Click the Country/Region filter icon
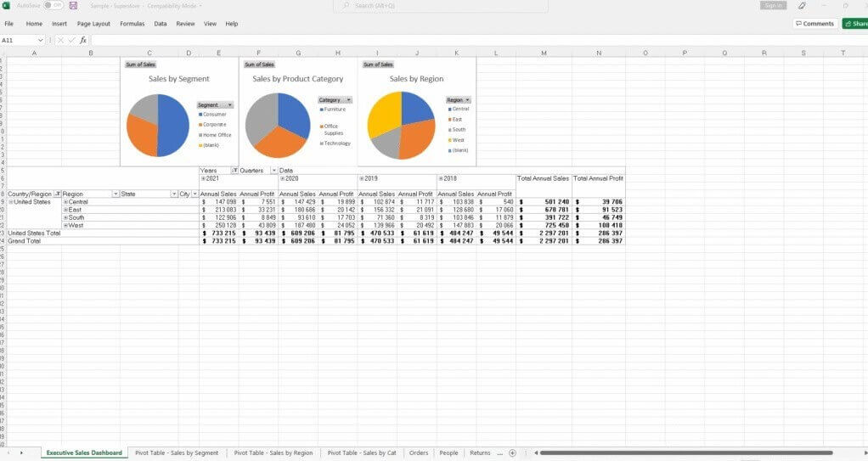 tap(58, 194)
